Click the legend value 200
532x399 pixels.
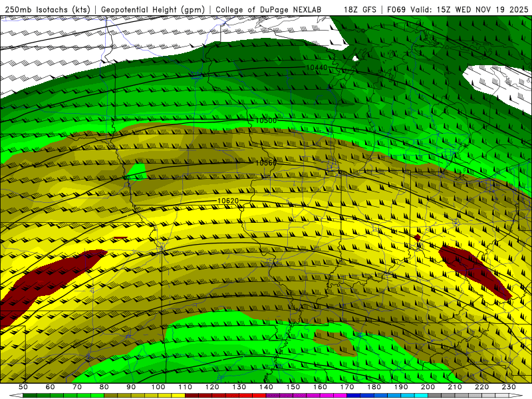428,387
